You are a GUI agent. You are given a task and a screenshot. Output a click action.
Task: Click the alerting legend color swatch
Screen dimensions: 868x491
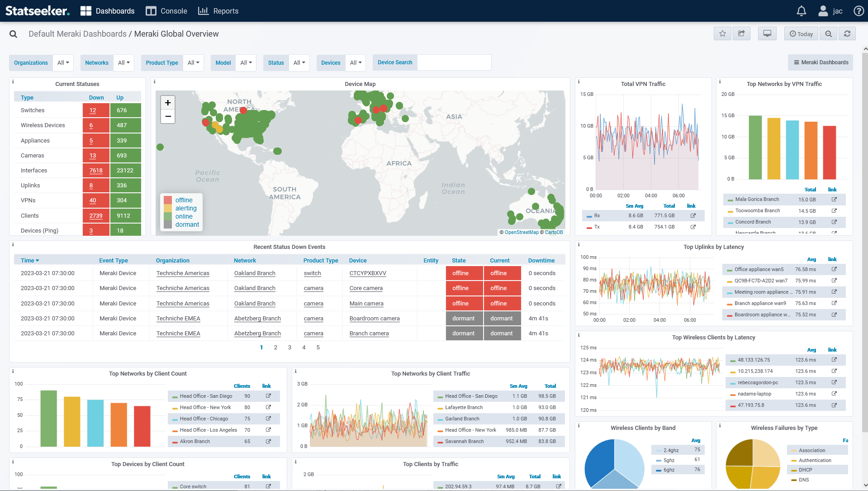(168, 208)
